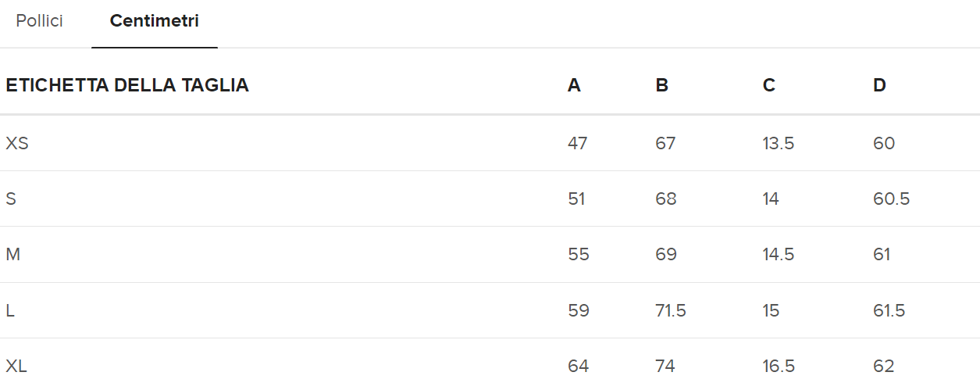Select the M size row label
This screenshot has height=390, width=980.
point(12,254)
